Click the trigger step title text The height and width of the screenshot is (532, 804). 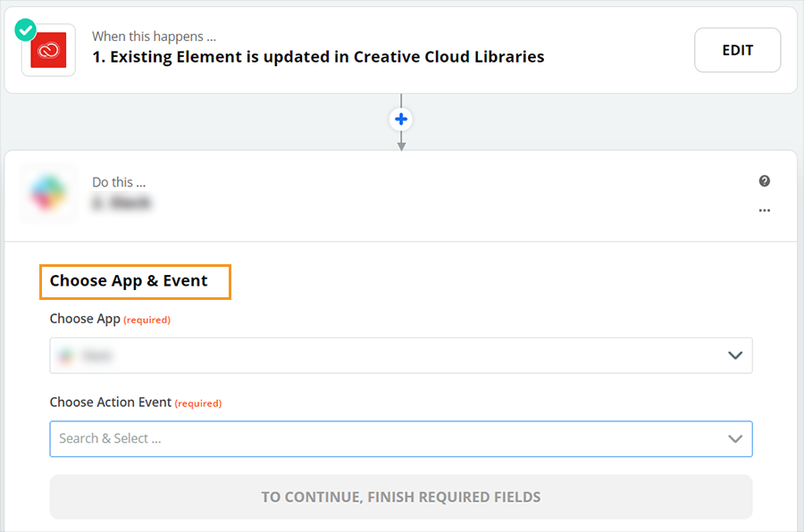[316, 55]
